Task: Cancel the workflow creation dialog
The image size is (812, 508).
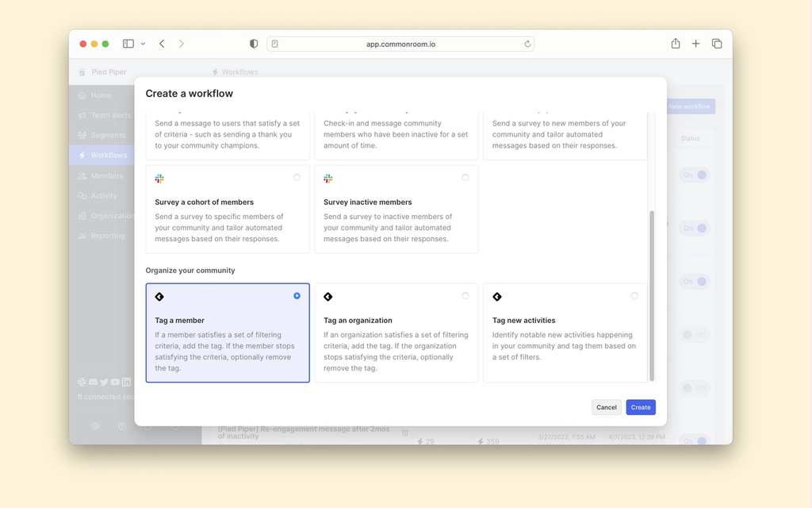Action: pyautogui.click(x=606, y=407)
